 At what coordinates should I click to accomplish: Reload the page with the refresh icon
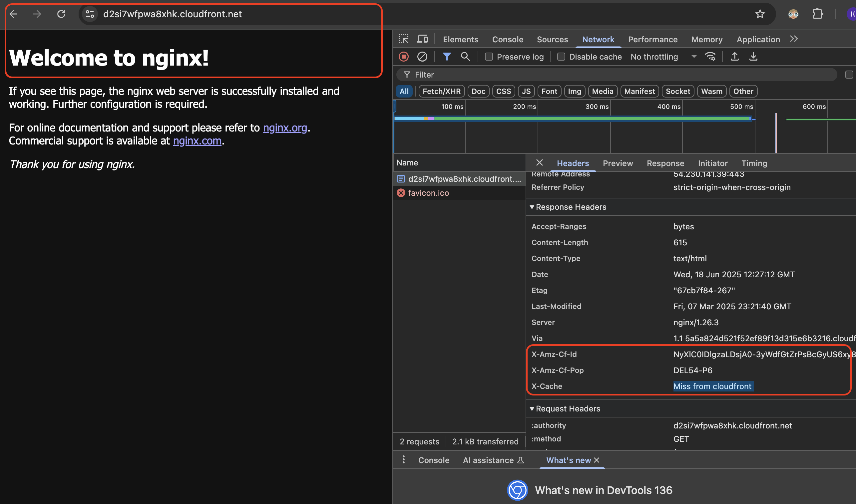[x=61, y=14]
